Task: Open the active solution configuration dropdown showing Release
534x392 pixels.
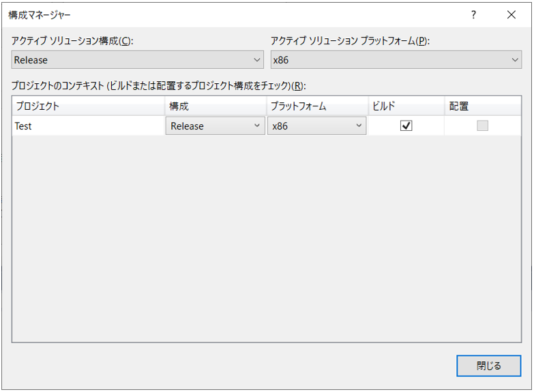Action: tap(137, 60)
